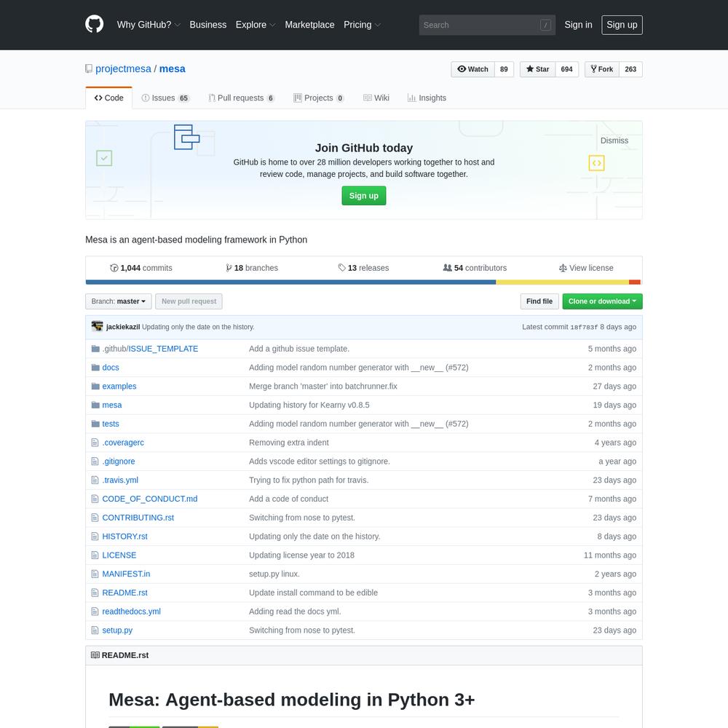728x728 pixels.
Task: Open the latest commit hash 18f783f
Action: (x=584, y=327)
